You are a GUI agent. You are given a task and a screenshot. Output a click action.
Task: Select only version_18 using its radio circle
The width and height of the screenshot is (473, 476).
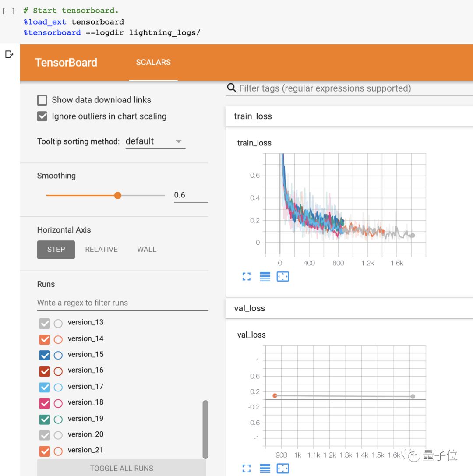click(58, 403)
